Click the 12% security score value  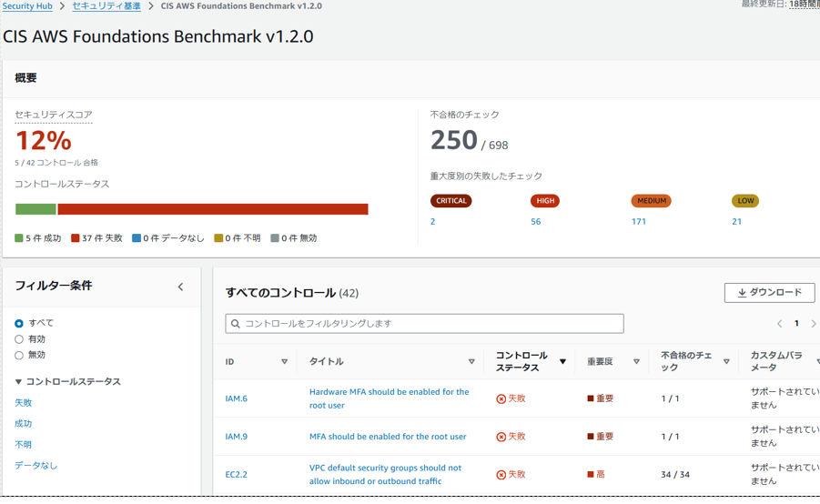44,141
